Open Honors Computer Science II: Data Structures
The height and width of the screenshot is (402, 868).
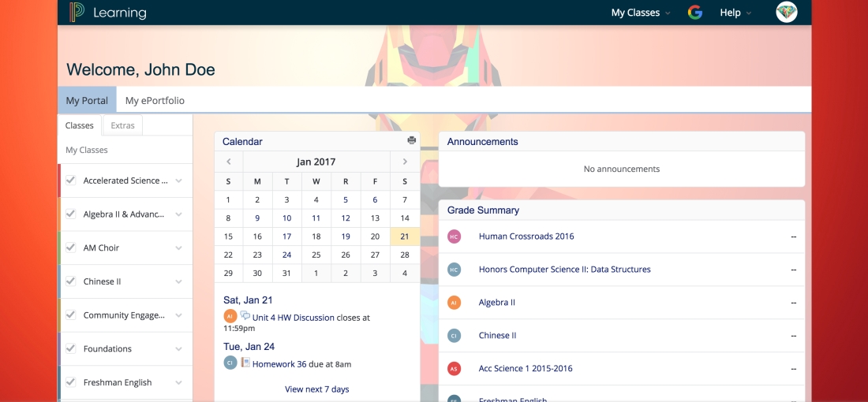point(565,270)
